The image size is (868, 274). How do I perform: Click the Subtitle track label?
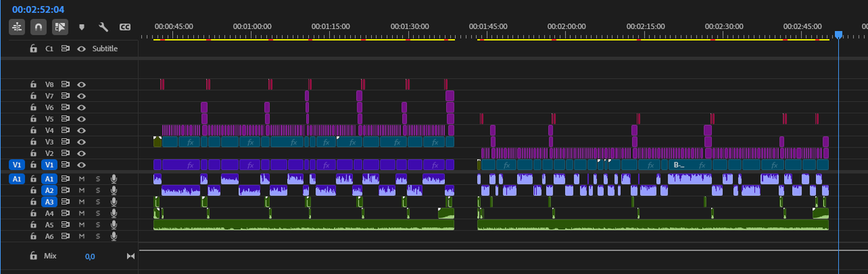click(x=105, y=48)
